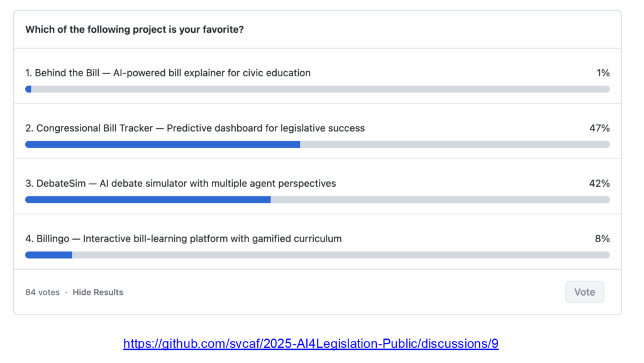Select the Congressional Bill Tracker option text
This screenshot has height=363, width=644.
195,128
